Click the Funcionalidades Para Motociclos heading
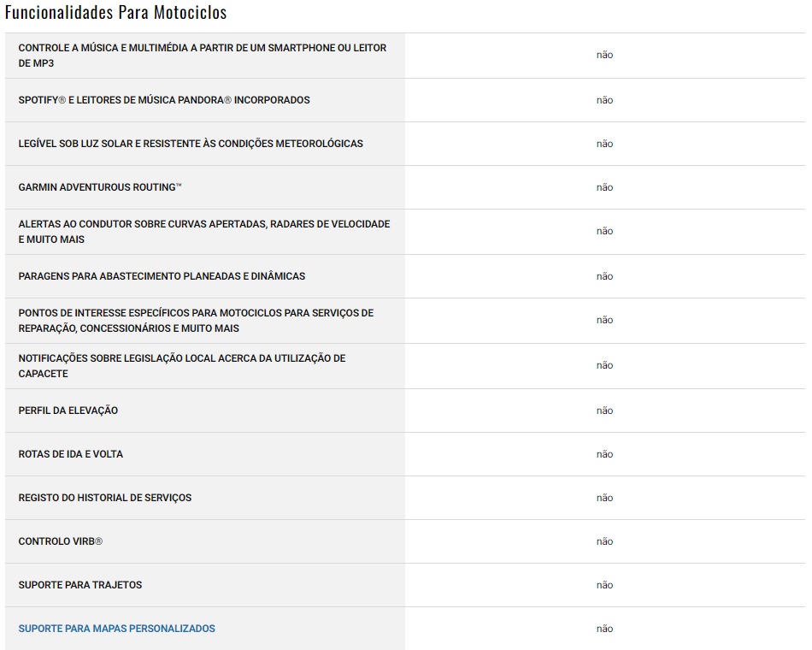Viewport: 812px width, 650px height. click(116, 14)
